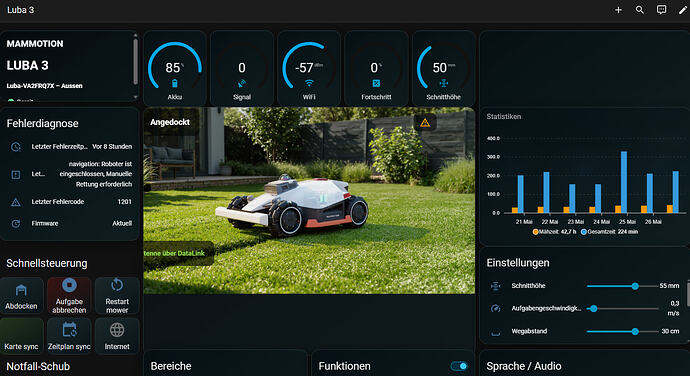Click the warning triangle on camera image
The width and height of the screenshot is (690, 376).
(425, 123)
